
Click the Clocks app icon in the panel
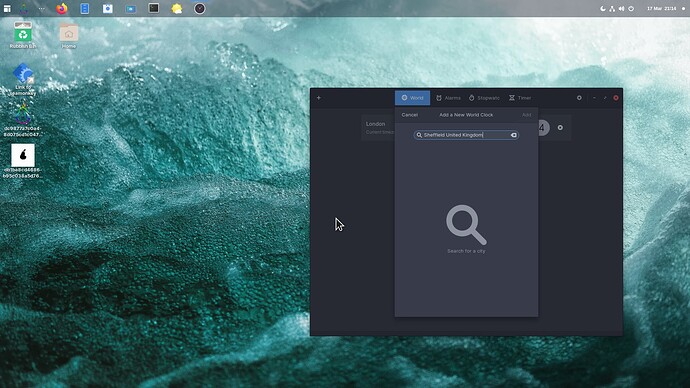[199, 8]
